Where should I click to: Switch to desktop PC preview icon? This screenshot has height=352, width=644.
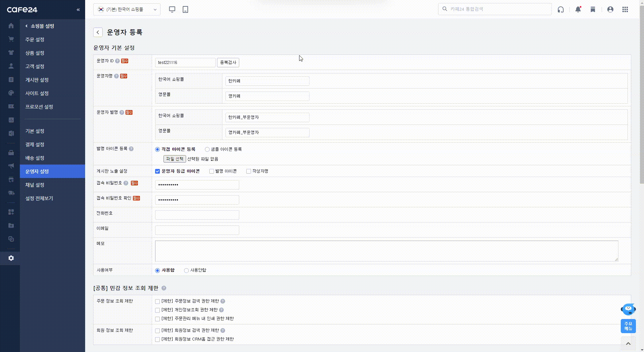pos(172,9)
